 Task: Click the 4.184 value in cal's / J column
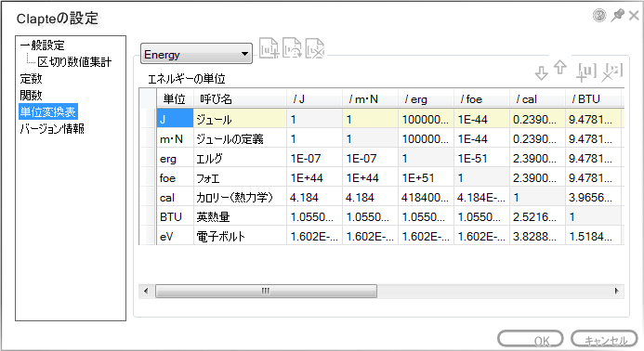[x=314, y=197]
